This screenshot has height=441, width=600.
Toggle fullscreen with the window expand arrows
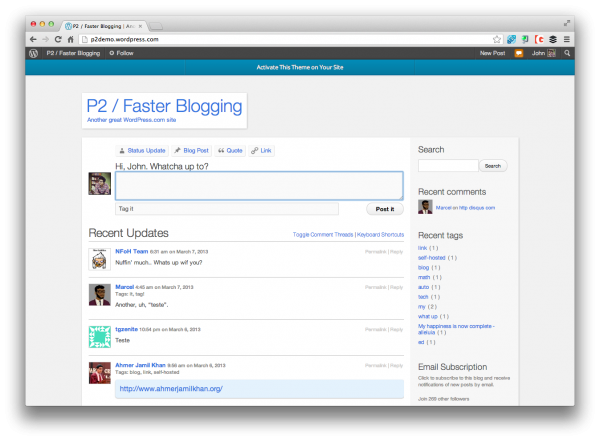[567, 23]
